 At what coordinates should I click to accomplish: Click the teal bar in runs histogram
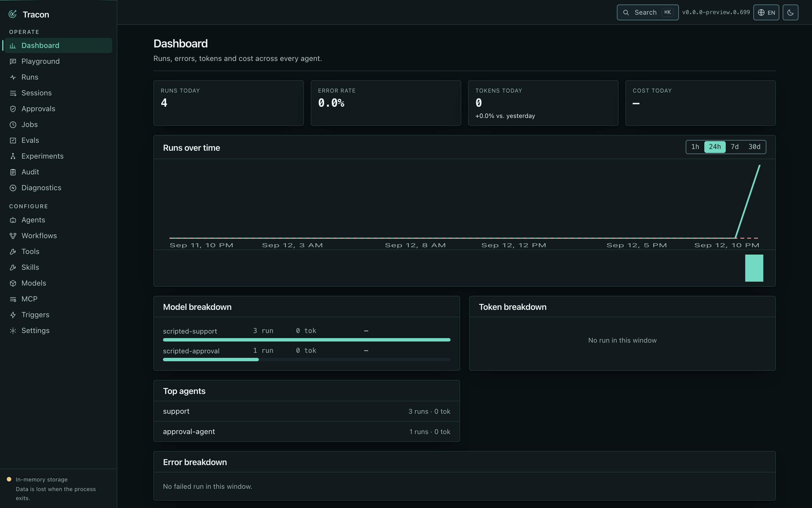tap(754, 268)
